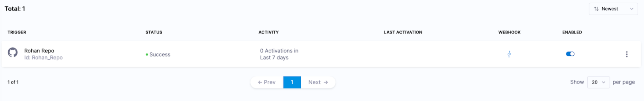Click the Success status label
The height and width of the screenshot is (101, 644).
point(160,54)
